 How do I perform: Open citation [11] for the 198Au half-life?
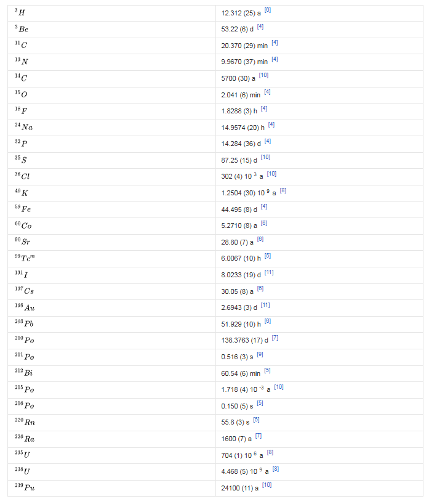265,304
